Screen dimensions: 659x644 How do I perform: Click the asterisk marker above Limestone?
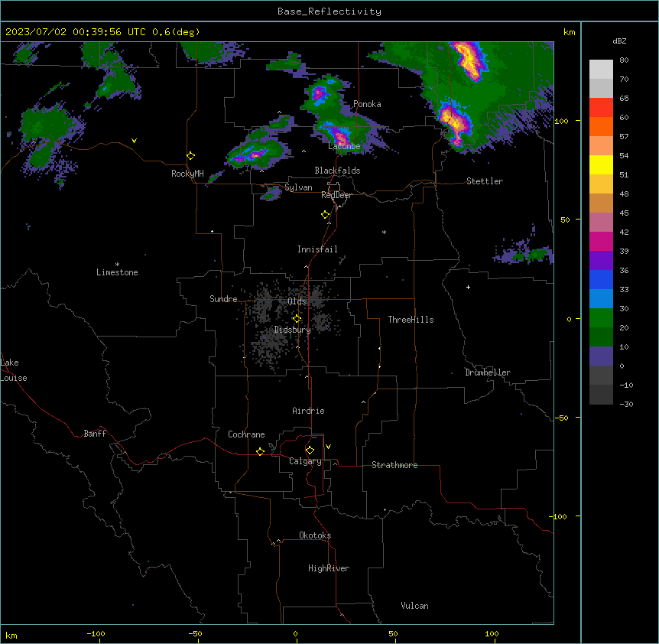117,265
